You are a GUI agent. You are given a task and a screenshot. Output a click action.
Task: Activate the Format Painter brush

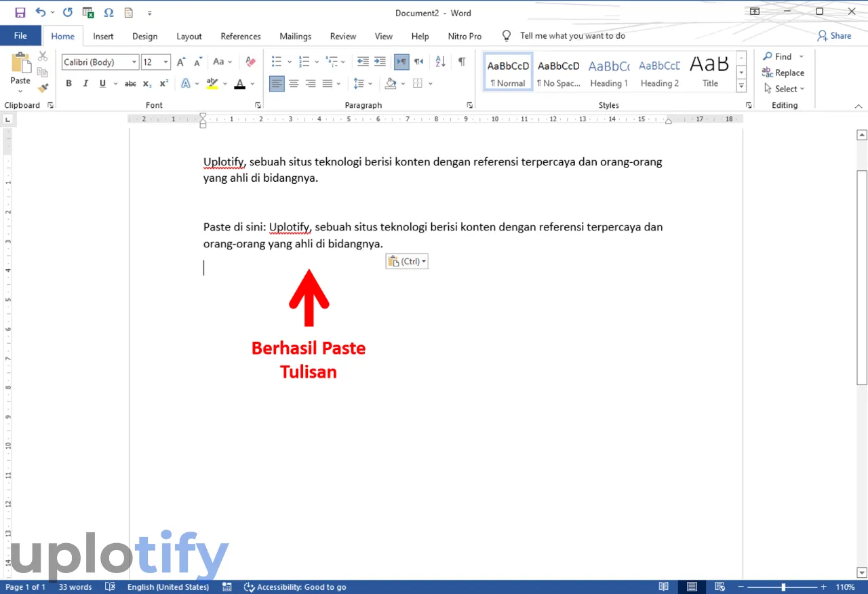click(x=43, y=87)
